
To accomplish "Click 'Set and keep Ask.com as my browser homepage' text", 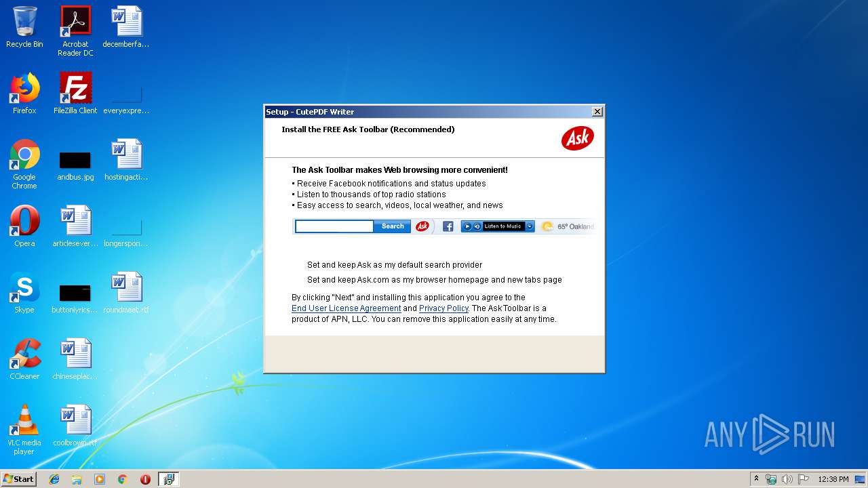I will [435, 280].
